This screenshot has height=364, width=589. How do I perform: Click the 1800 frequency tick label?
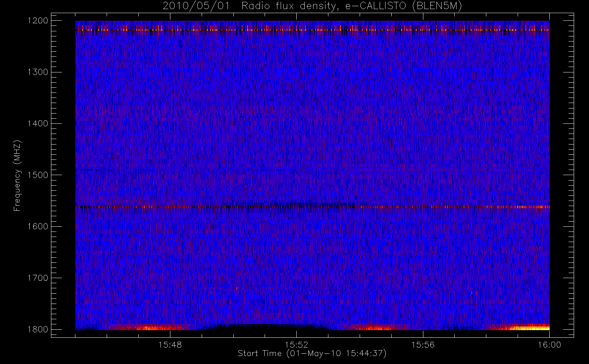click(x=38, y=329)
